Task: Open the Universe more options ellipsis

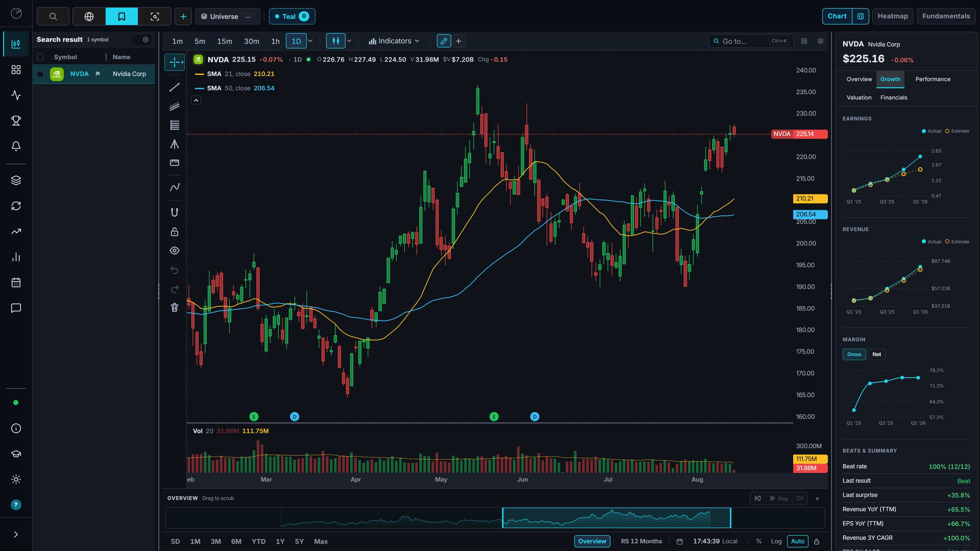Action: (248, 16)
